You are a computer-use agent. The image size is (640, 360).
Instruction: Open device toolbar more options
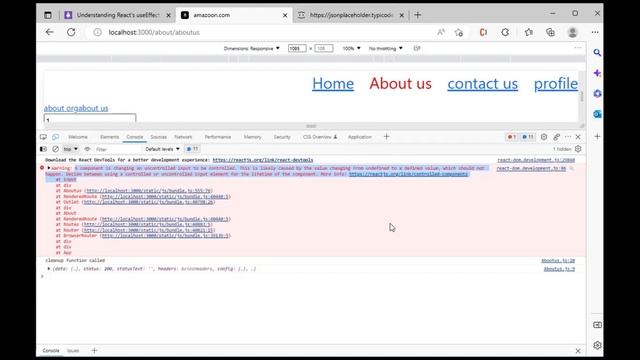pyautogui.click(x=578, y=48)
